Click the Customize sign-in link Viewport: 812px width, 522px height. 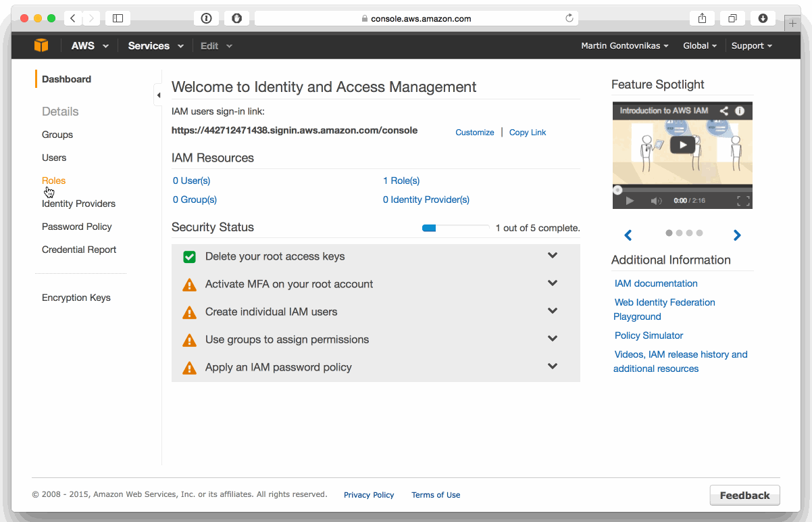point(475,133)
